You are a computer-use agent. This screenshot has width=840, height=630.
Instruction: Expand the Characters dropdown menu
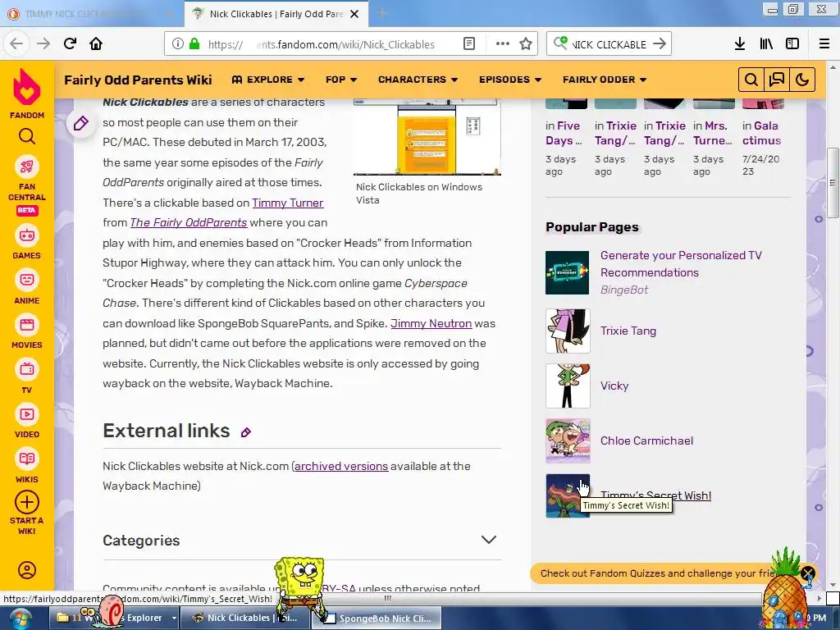418,80
